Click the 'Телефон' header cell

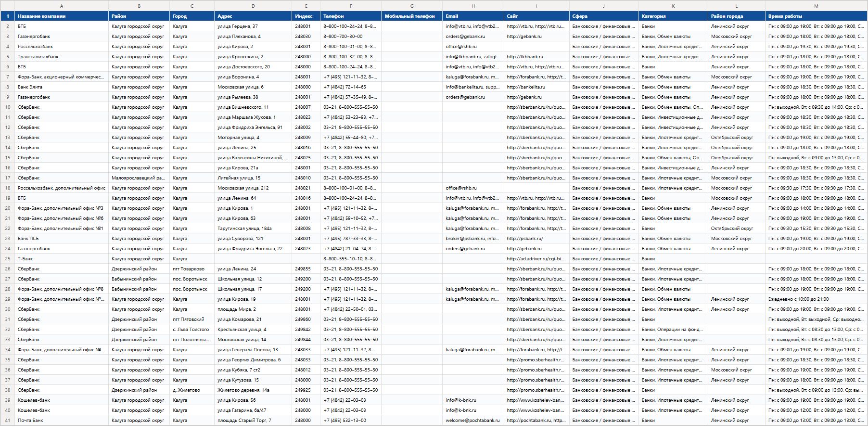pos(351,16)
